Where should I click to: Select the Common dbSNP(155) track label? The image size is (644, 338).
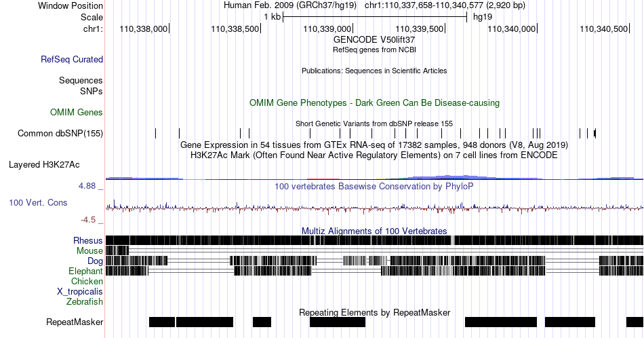[60, 134]
